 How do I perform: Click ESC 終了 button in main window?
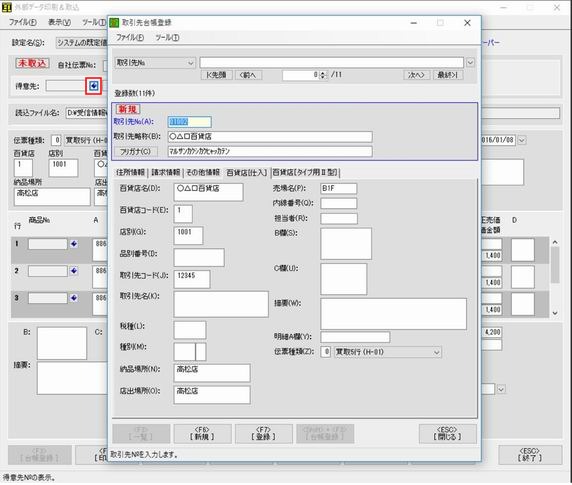click(x=530, y=455)
